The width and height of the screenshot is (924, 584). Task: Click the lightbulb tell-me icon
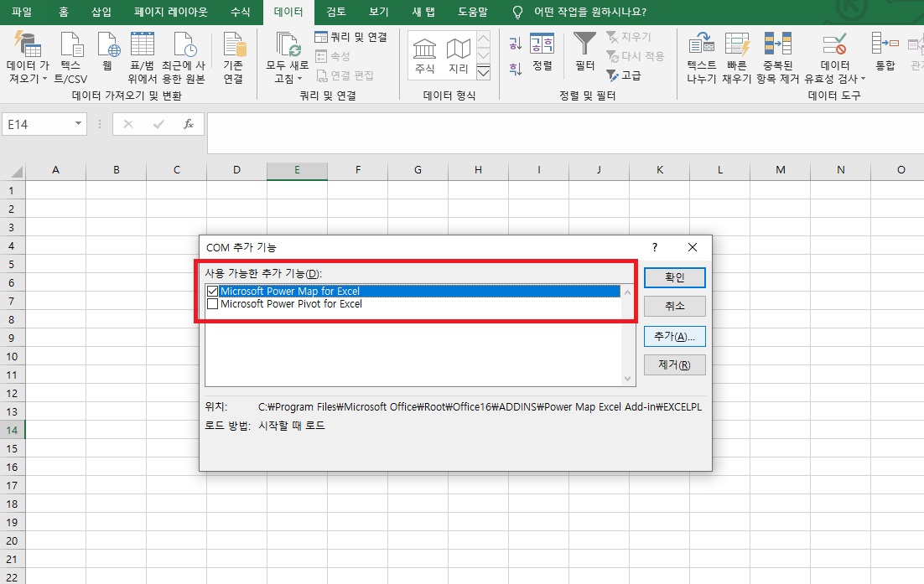[517, 13]
